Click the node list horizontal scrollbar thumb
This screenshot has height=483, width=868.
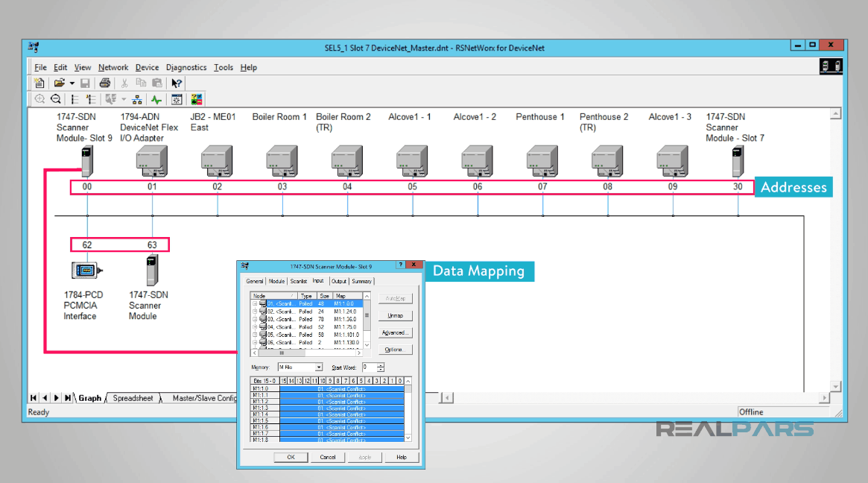pyautogui.click(x=282, y=353)
